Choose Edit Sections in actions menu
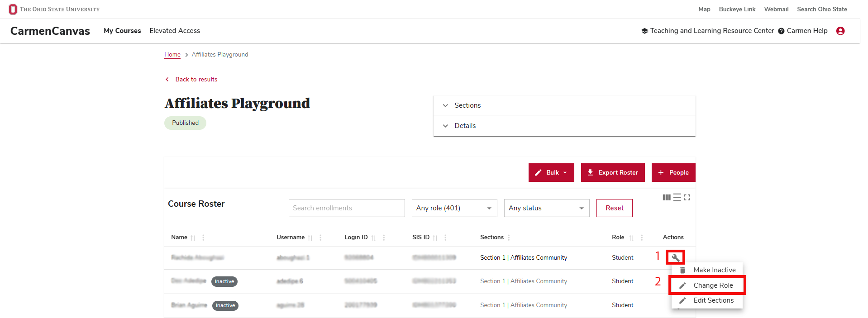This screenshot has height=318, width=868. [707, 300]
